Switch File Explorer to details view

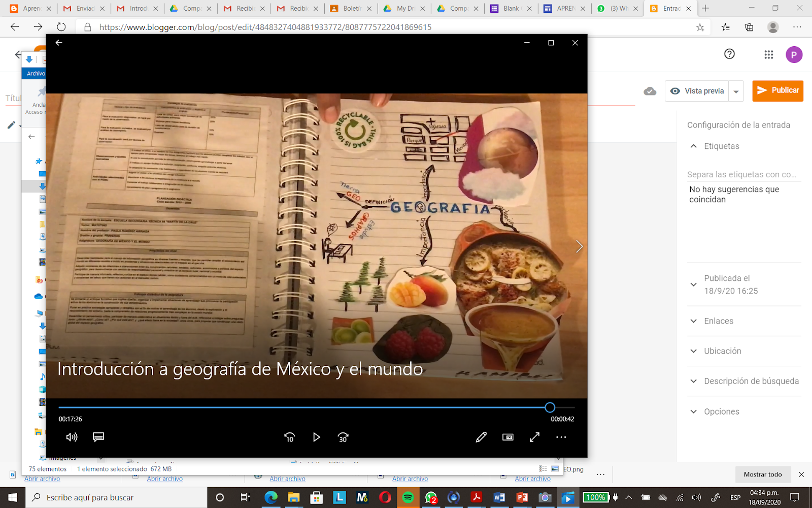pyautogui.click(x=543, y=469)
